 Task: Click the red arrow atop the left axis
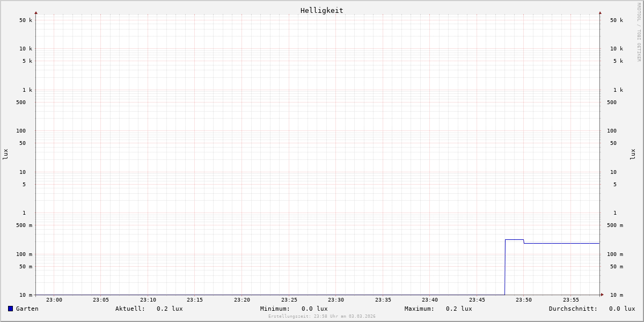coord(36,12)
